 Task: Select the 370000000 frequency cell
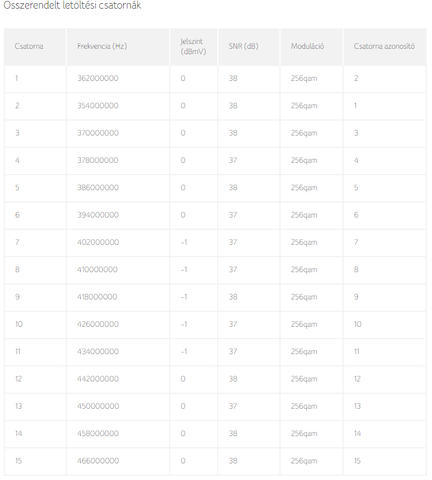(x=98, y=133)
